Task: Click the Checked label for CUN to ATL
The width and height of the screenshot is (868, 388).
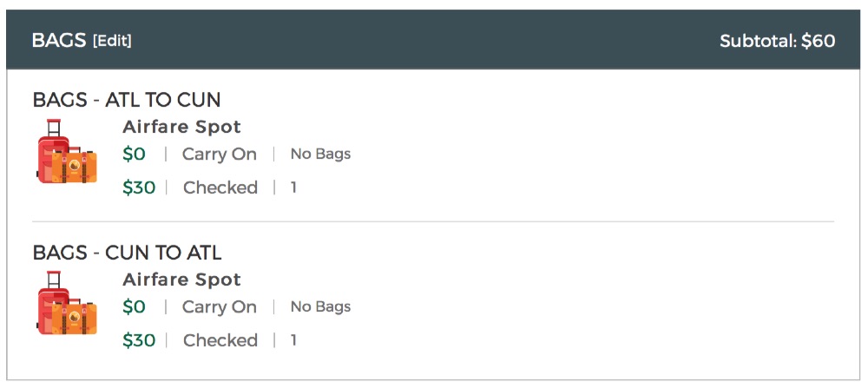Action: (x=220, y=340)
